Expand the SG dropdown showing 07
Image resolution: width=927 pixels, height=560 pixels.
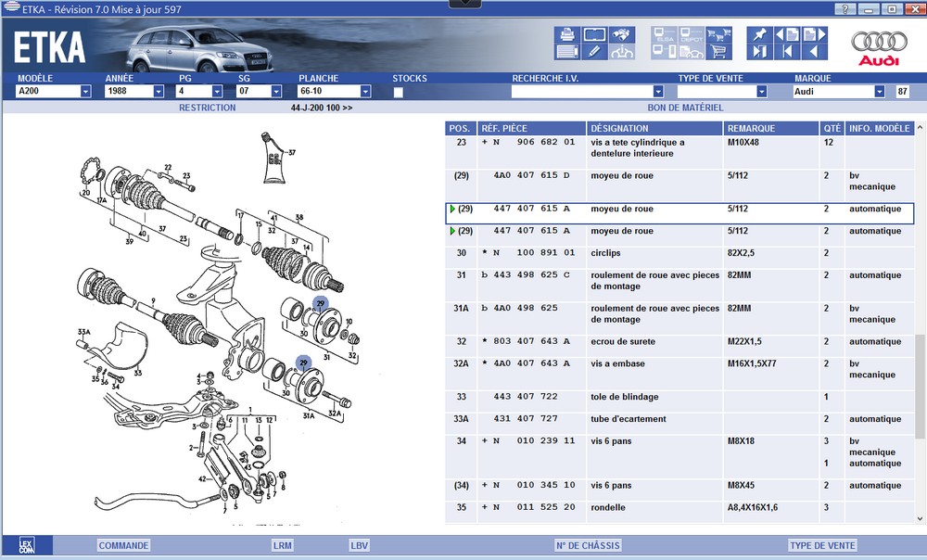[x=276, y=91]
